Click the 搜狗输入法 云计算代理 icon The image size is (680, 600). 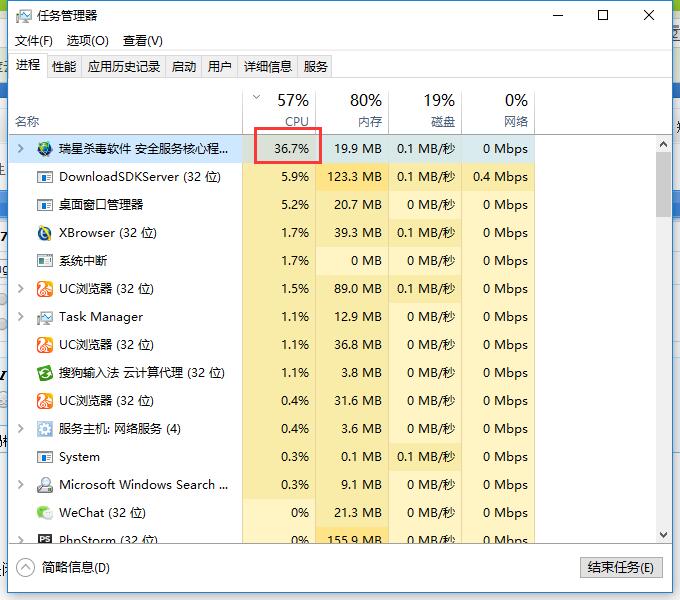coord(45,373)
